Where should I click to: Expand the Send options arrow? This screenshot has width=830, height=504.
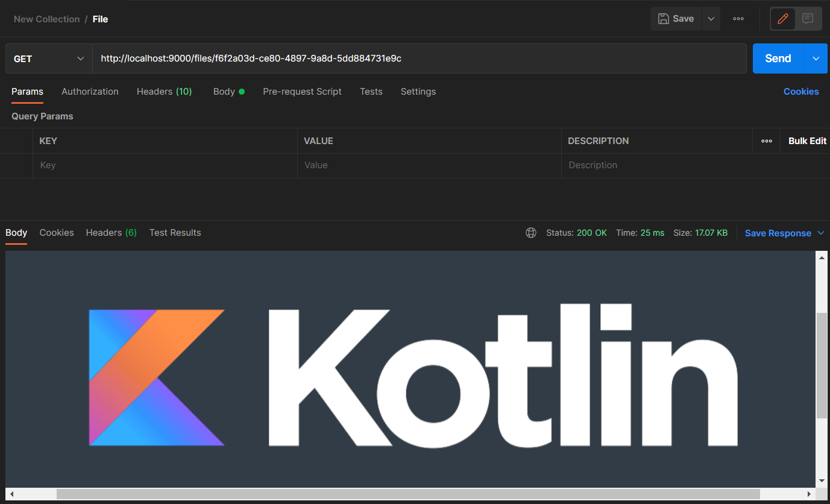click(x=816, y=58)
